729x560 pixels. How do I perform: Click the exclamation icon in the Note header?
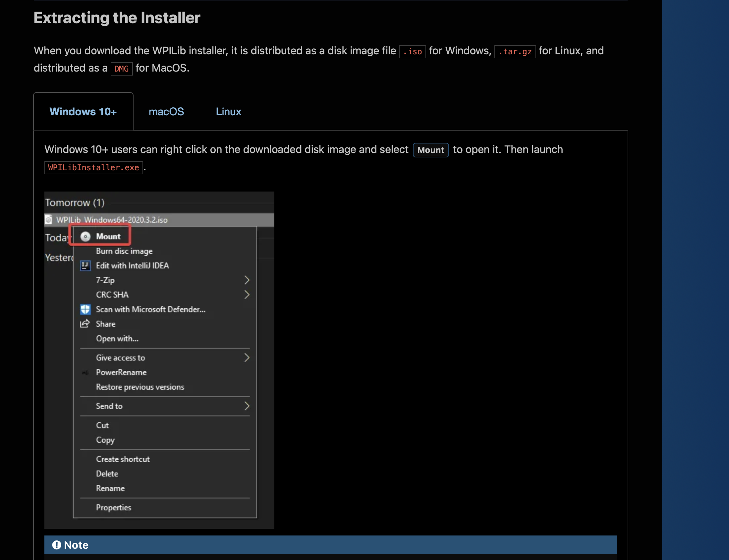pos(57,545)
